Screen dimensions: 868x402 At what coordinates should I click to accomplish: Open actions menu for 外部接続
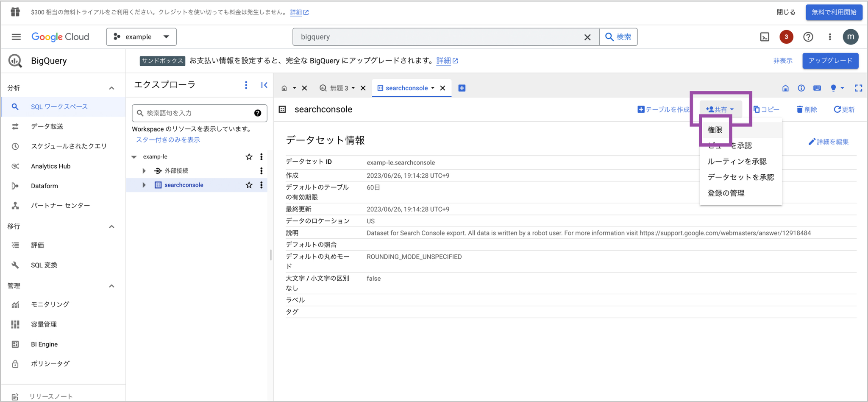point(262,171)
